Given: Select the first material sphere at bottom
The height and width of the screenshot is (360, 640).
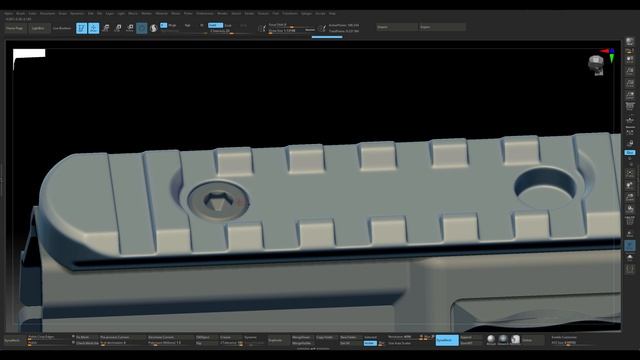Looking at the screenshot, I should point(491,339).
